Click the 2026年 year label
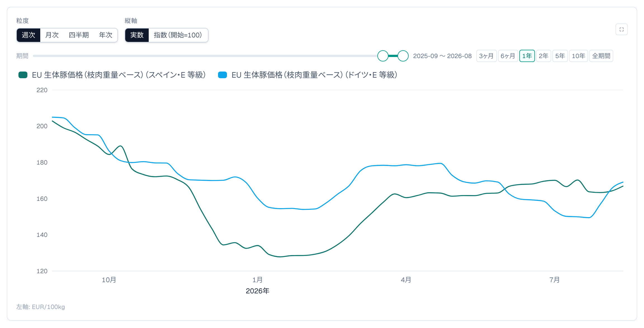This screenshot has width=644, height=328. [x=257, y=291]
